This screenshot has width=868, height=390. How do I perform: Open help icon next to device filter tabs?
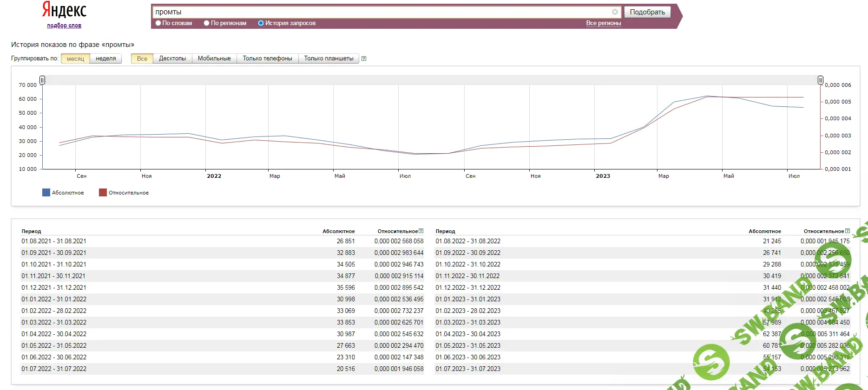(364, 58)
